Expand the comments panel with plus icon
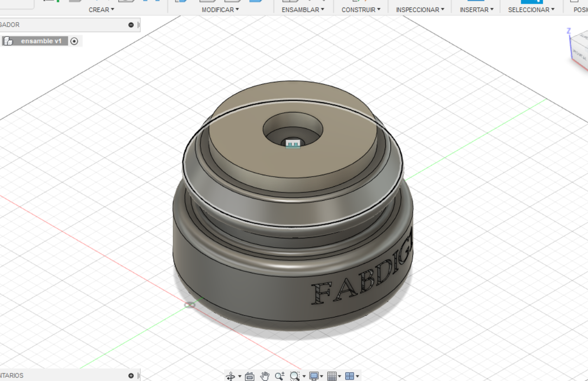 coord(131,375)
